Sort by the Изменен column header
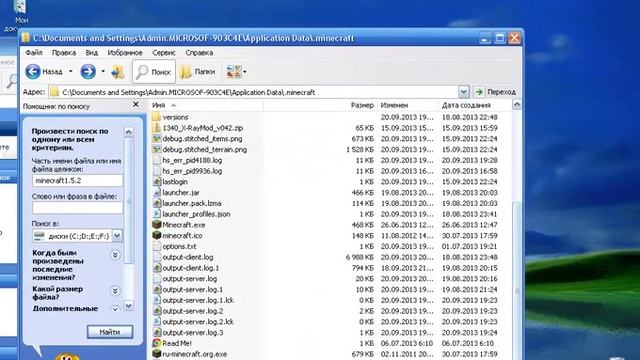The height and width of the screenshot is (360, 640). 394,105
